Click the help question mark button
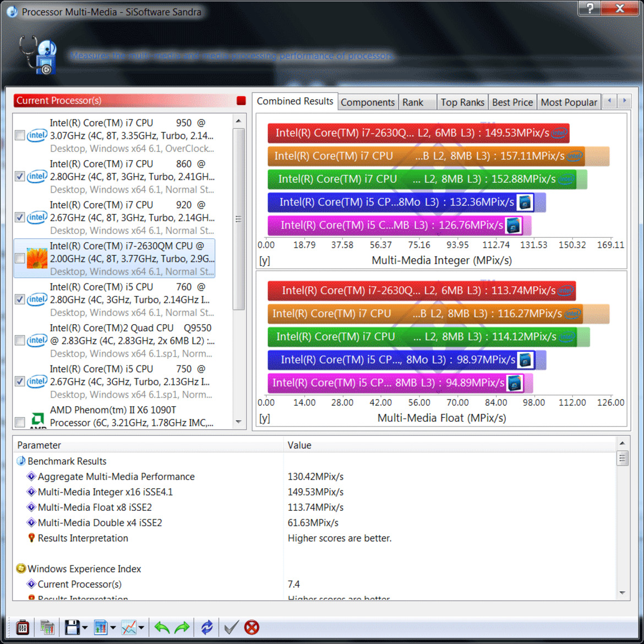Viewport: 644px width, 644px height. point(590,8)
